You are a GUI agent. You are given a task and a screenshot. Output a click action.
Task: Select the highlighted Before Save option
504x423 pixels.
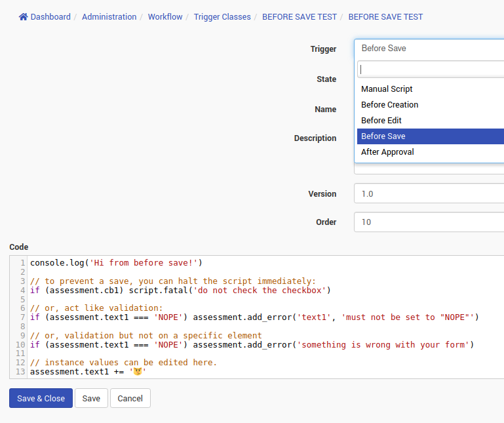[x=431, y=136]
